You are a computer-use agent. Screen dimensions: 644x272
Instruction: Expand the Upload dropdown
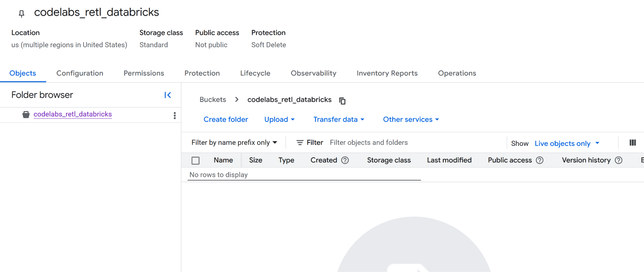[279, 120]
